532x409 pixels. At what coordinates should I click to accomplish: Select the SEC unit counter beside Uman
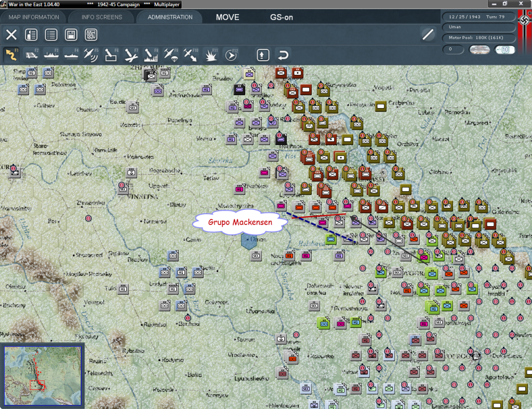point(256,256)
